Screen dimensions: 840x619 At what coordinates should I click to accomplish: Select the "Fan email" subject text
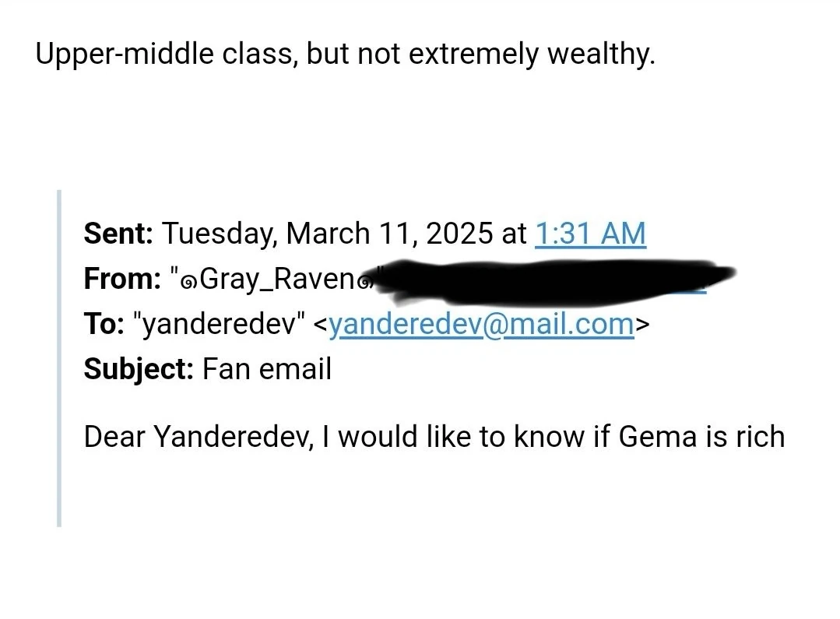pyautogui.click(x=267, y=368)
